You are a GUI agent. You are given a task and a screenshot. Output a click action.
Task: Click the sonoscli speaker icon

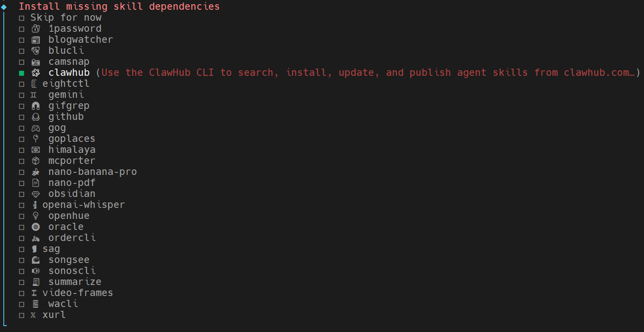[36, 271]
